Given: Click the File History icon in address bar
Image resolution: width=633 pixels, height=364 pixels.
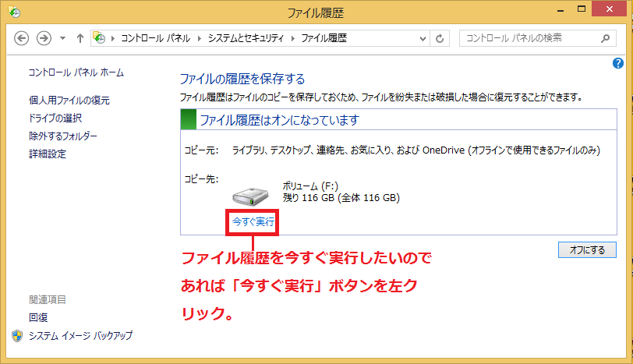Looking at the screenshot, I should click(99, 38).
